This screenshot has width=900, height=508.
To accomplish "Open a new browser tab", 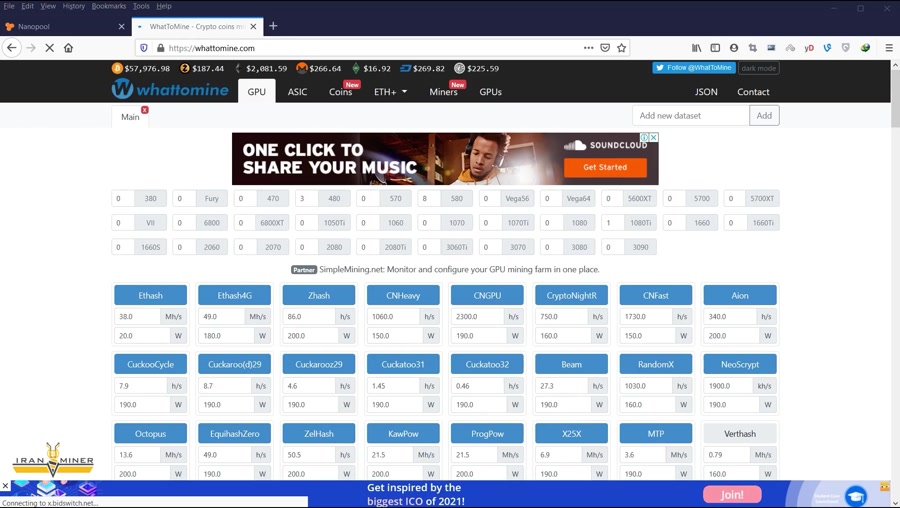I will 273,26.
